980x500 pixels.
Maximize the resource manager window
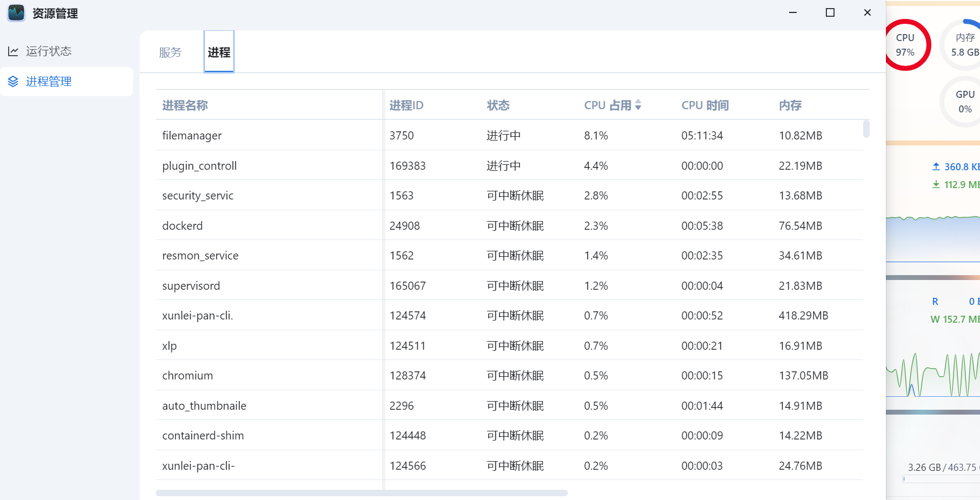click(830, 12)
